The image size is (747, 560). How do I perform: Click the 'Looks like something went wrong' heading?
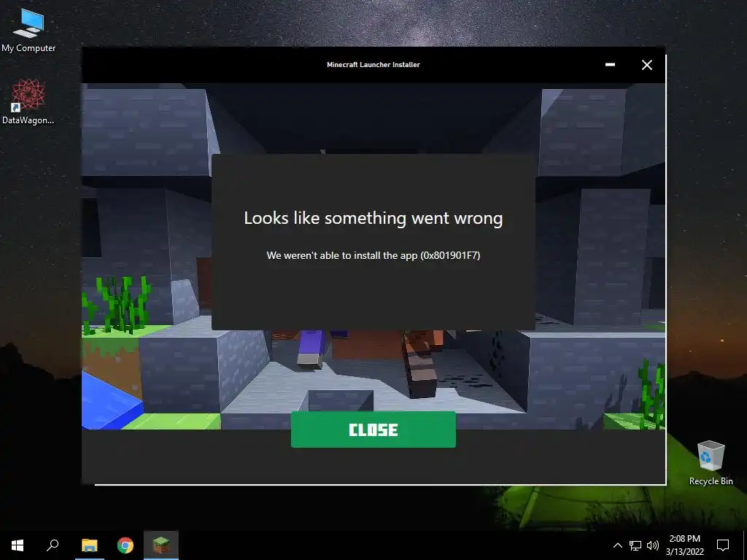[x=373, y=218]
